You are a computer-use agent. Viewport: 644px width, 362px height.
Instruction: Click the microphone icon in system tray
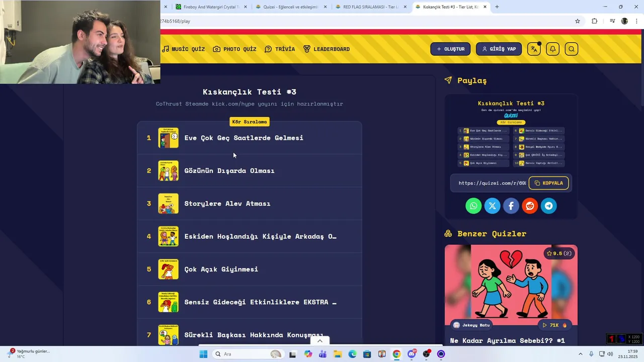[591, 354]
